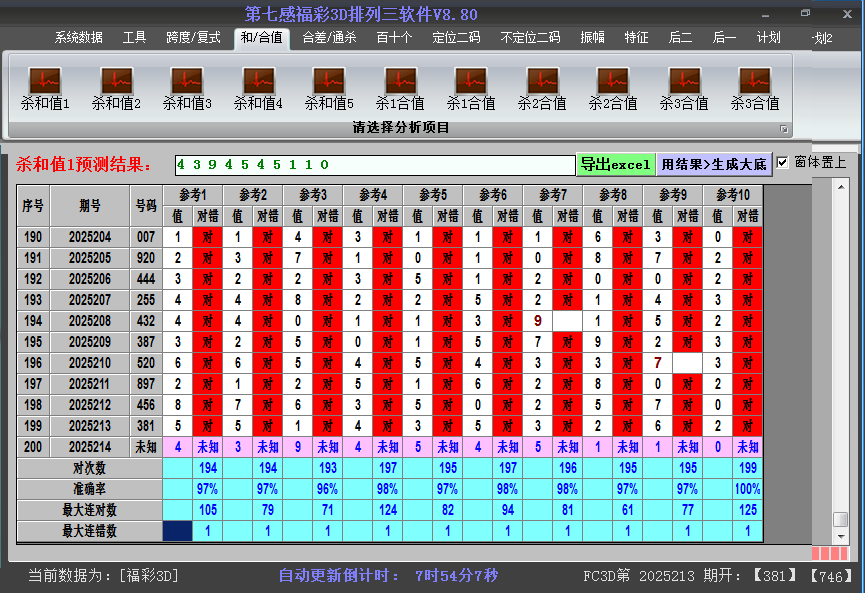Viewport: 865px width, 593px height.
Task: Click the 最大连错数 row label
Action: pos(89,531)
